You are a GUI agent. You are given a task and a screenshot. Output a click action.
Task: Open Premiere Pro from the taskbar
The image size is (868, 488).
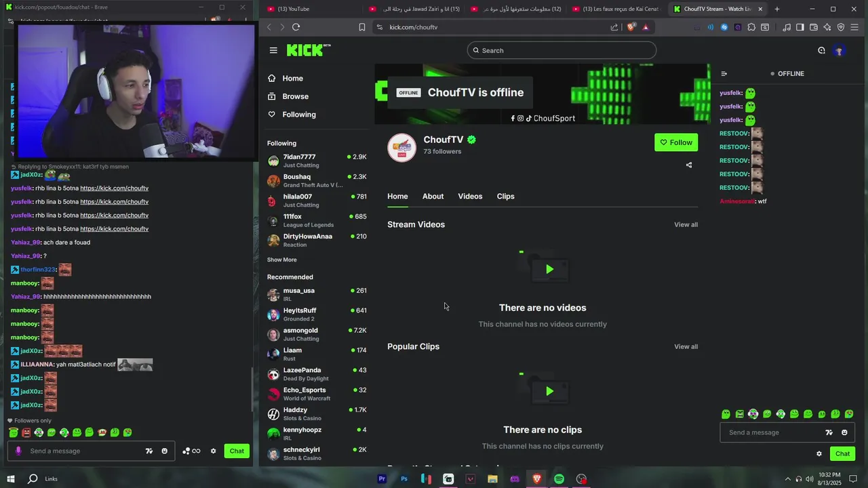pyautogui.click(x=382, y=479)
